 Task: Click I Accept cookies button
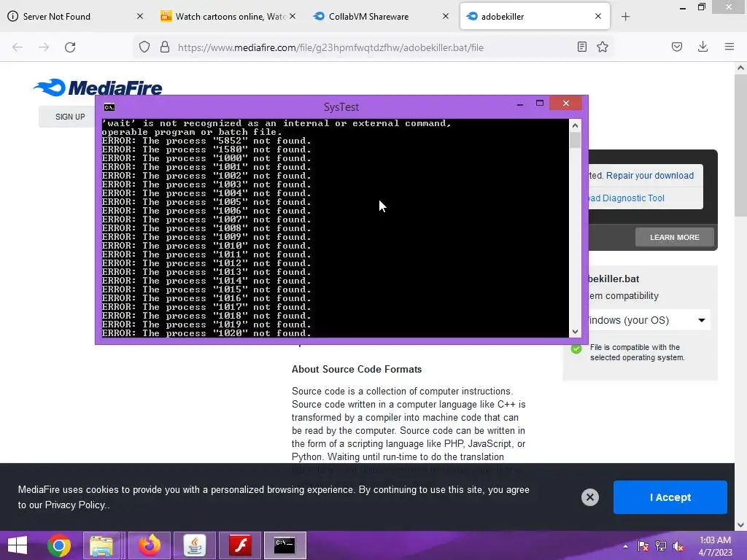(670, 497)
